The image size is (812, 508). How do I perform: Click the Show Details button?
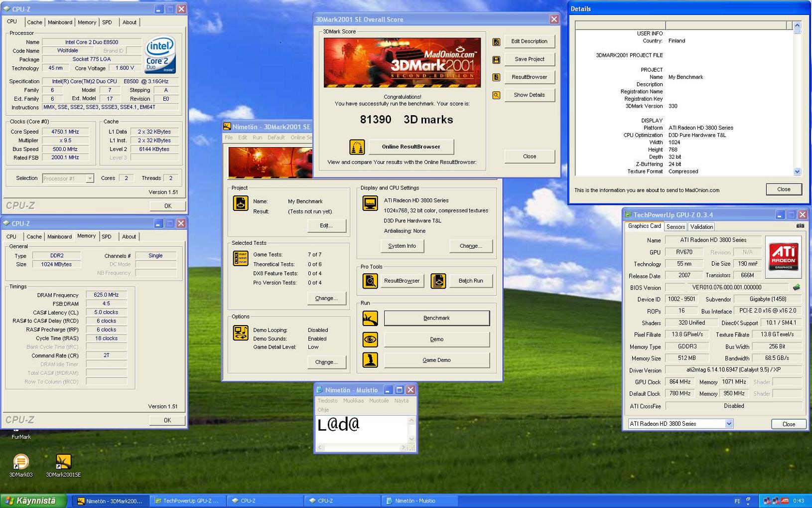coord(529,95)
